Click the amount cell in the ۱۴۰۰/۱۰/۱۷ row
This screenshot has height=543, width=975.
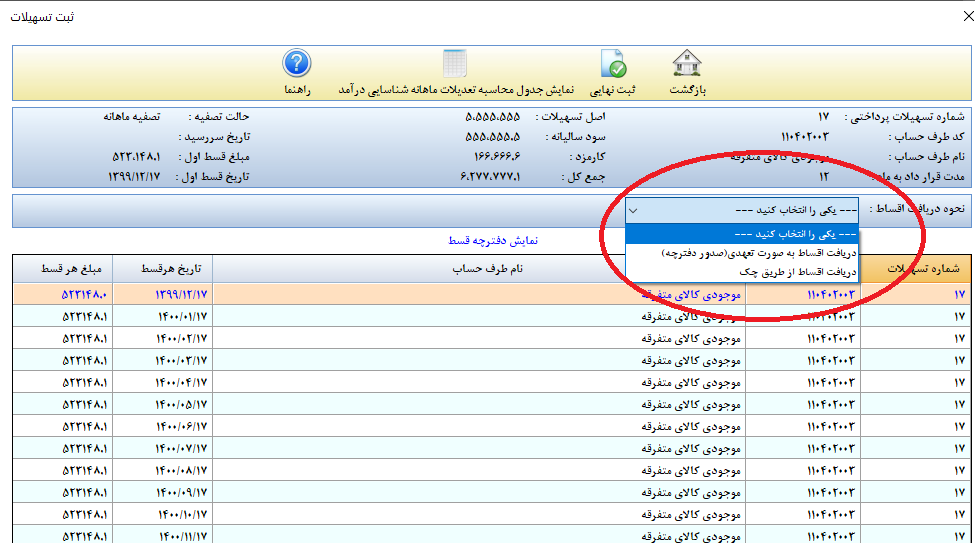[x=63, y=514]
